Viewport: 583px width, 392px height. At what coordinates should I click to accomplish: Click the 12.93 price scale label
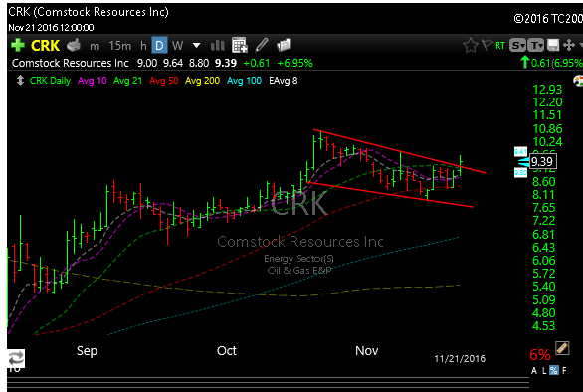547,90
